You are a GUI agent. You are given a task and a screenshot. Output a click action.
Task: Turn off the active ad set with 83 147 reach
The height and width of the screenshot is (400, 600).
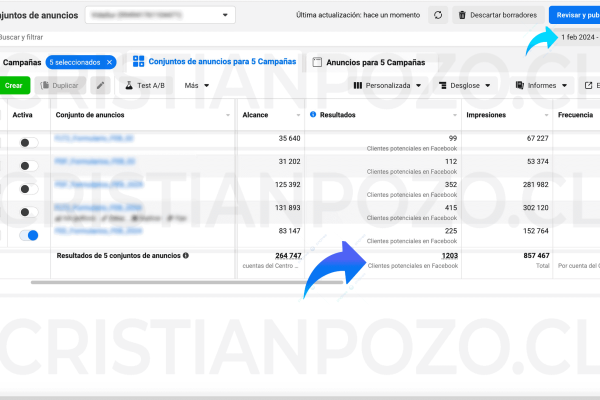pyautogui.click(x=29, y=235)
